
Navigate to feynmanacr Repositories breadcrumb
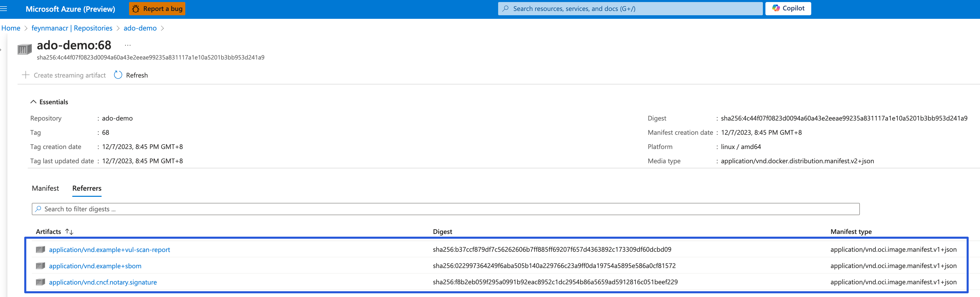coord(72,28)
